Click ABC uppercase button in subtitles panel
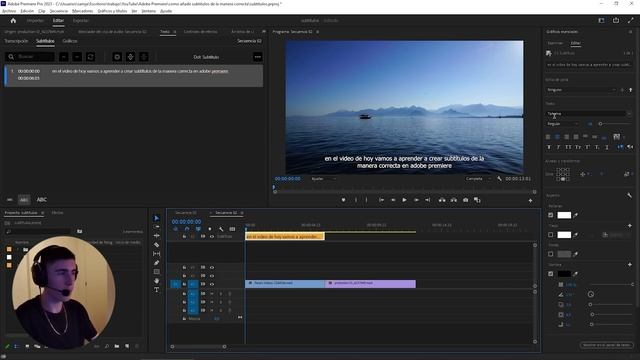The width and height of the screenshot is (640, 360). 42,200
